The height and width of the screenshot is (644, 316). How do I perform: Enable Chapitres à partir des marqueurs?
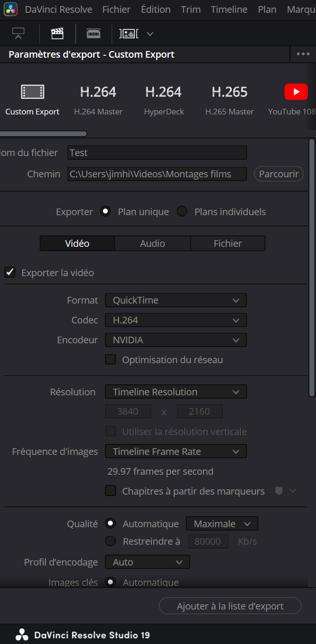[110, 491]
